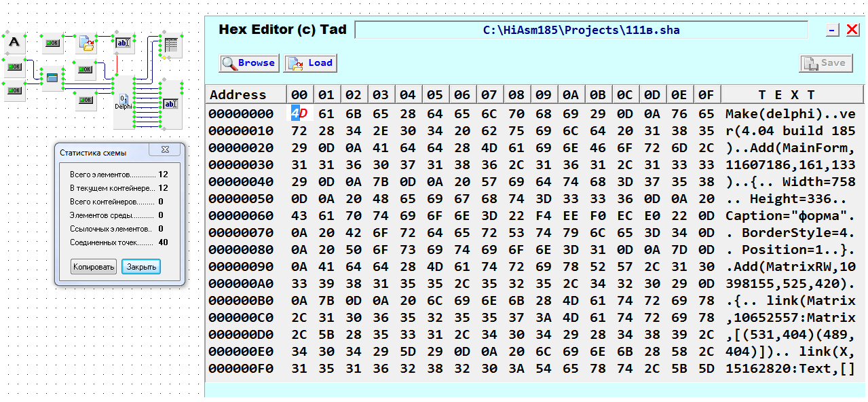Screen dimensions: 868x402
Task: Click the Save button
Action: click(x=825, y=63)
